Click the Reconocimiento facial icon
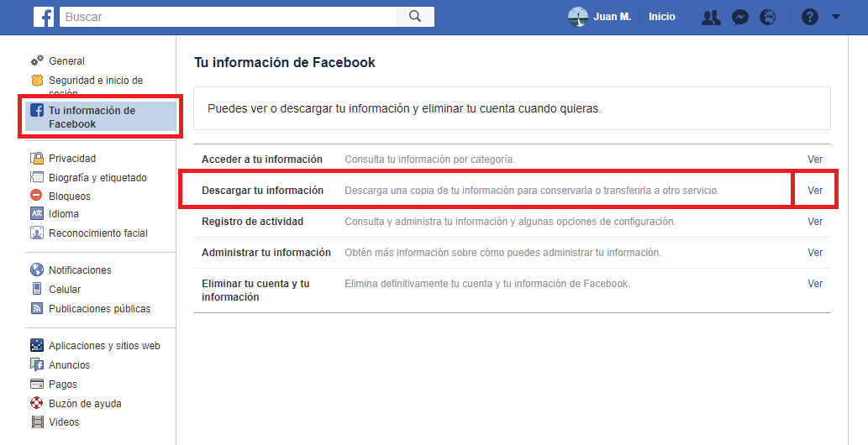 37,233
